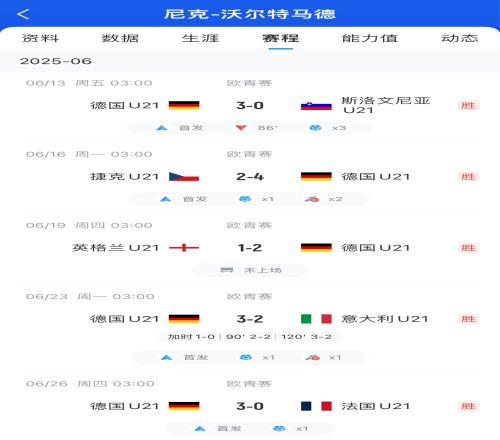Open the 2-4 Czech vs Germany score
This screenshot has height=440, width=500.
tap(250, 177)
